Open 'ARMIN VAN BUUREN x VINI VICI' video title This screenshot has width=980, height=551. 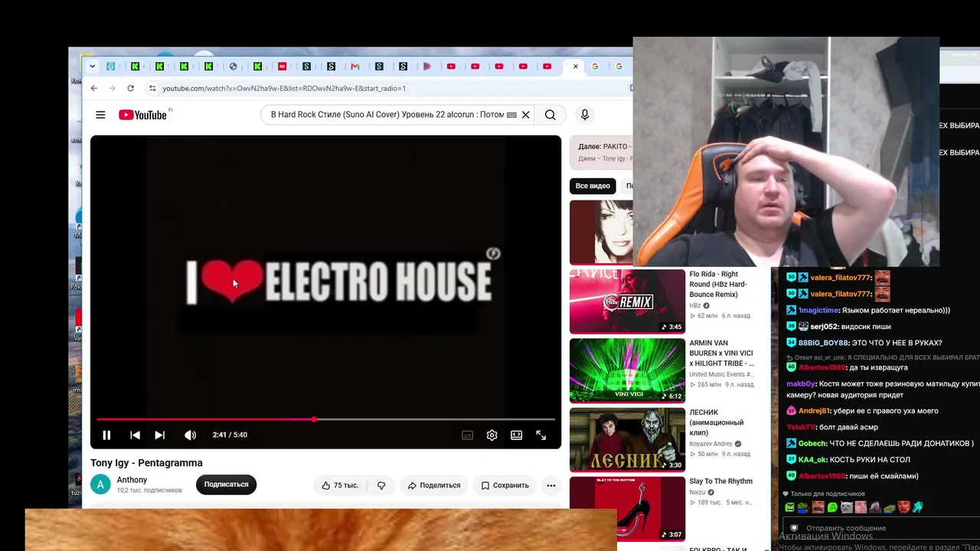coord(721,353)
